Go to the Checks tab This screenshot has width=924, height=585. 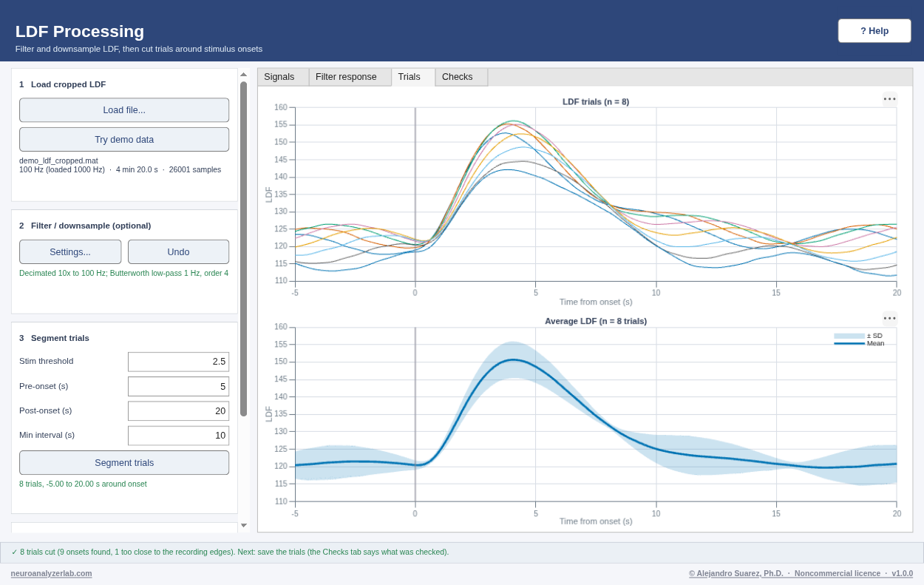[462, 77]
